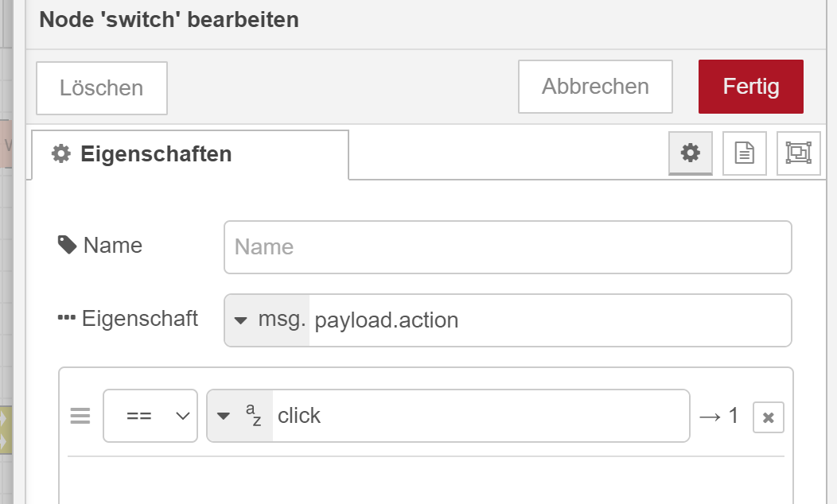Open the node description document icon
This screenshot has height=504, width=837.
[744, 153]
